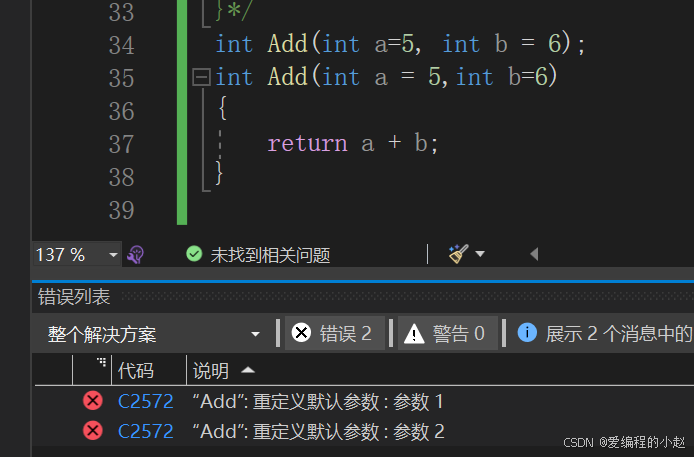Click the 代码 column header
Image resolution: width=694 pixels, height=457 pixels.
click(x=136, y=370)
